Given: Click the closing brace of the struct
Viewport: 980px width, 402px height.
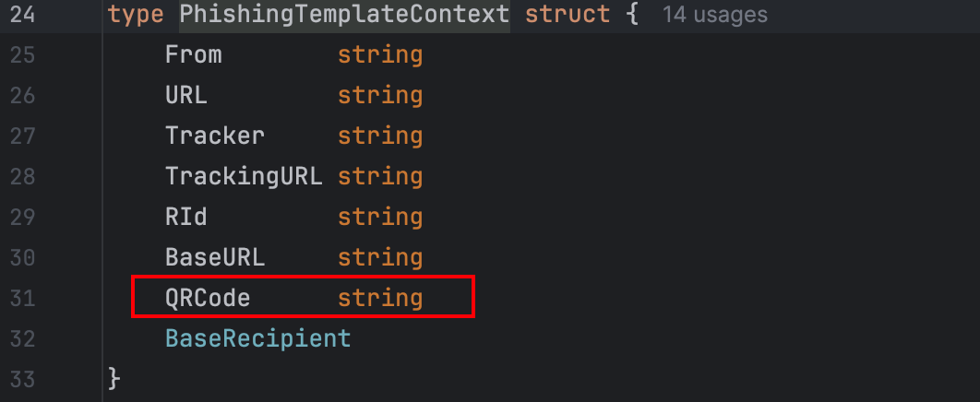Looking at the screenshot, I should pyautogui.click(x=114, y=378).
